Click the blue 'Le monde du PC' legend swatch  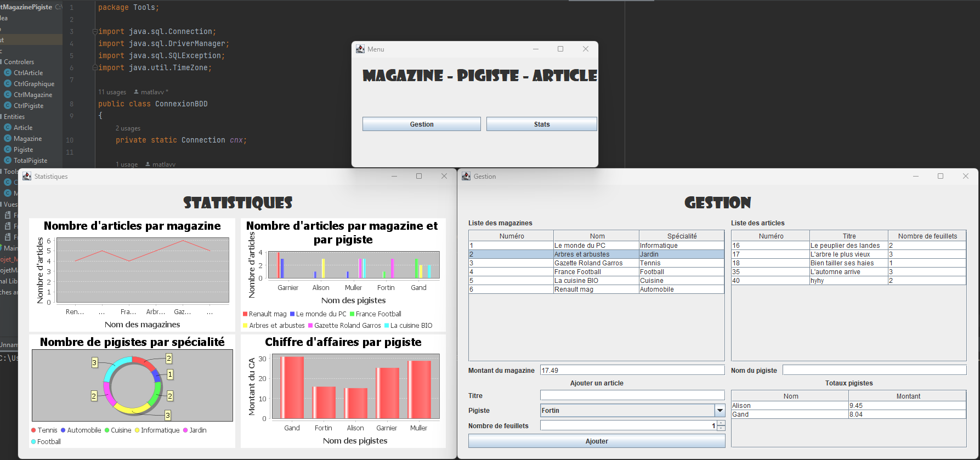coord(292,314)
